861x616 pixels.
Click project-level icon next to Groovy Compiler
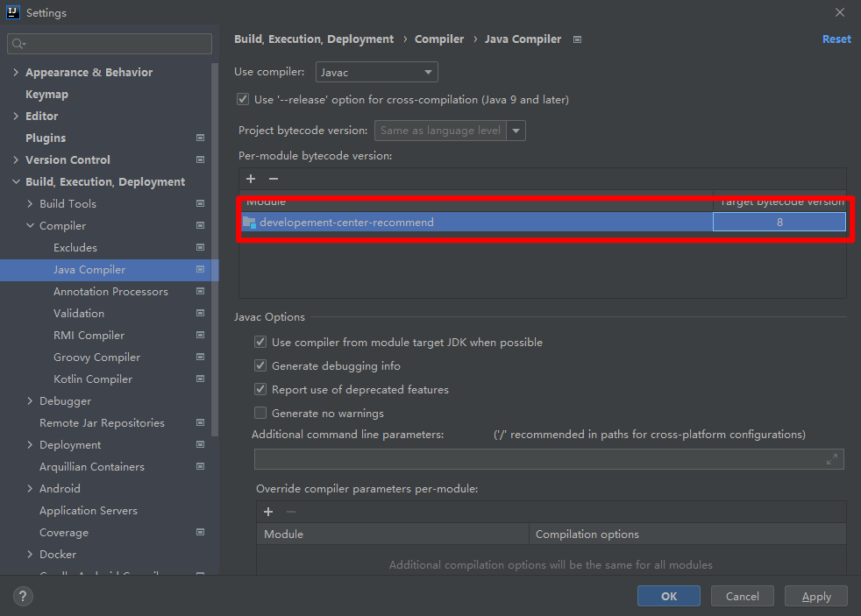click(x=201, y=358)
